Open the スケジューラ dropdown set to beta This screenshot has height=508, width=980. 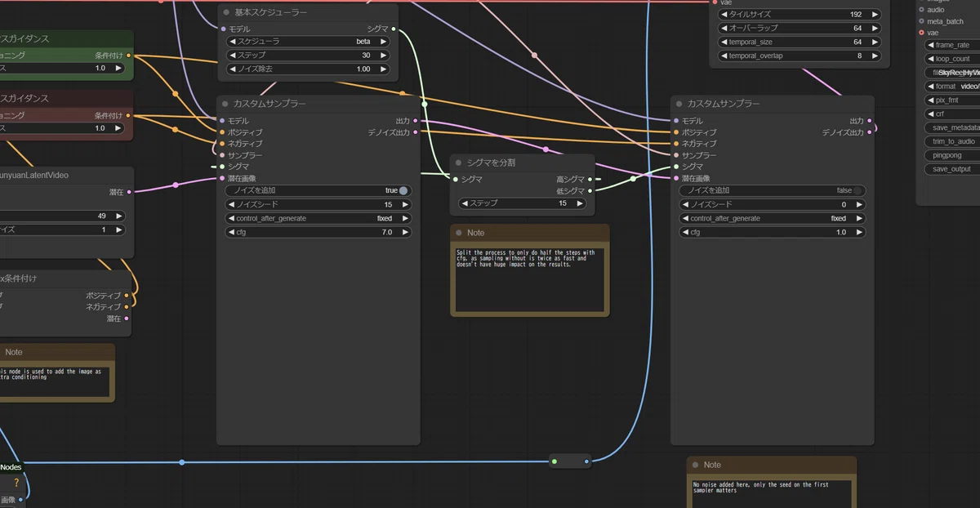tap(307, 42)
